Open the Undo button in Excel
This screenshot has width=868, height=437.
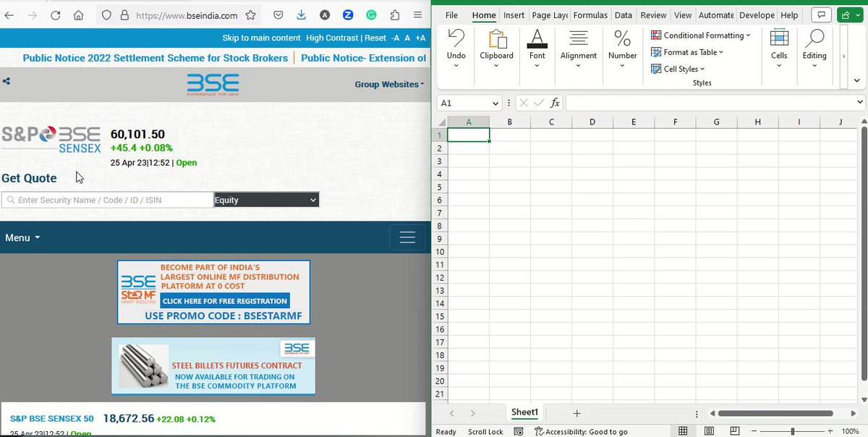[456, 49]
